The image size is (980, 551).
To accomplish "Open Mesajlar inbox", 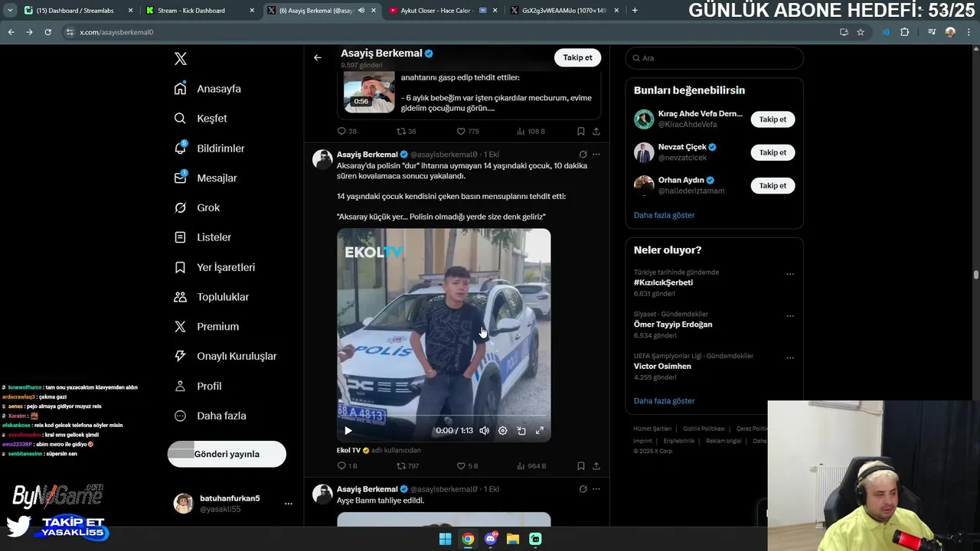I will click(x=205, y=178).
